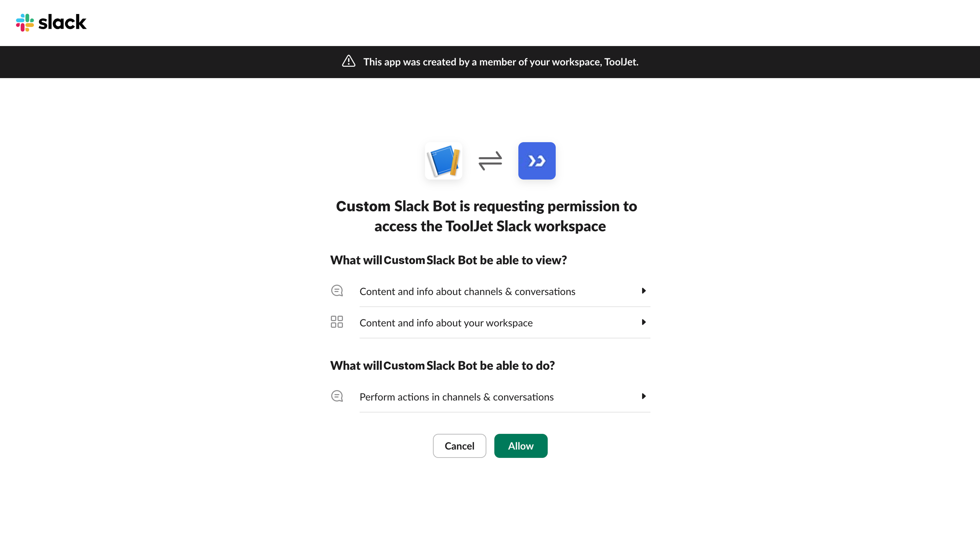
Task: Click the chat bubble icon beside channels permission
Action: [x=337, y=291]
